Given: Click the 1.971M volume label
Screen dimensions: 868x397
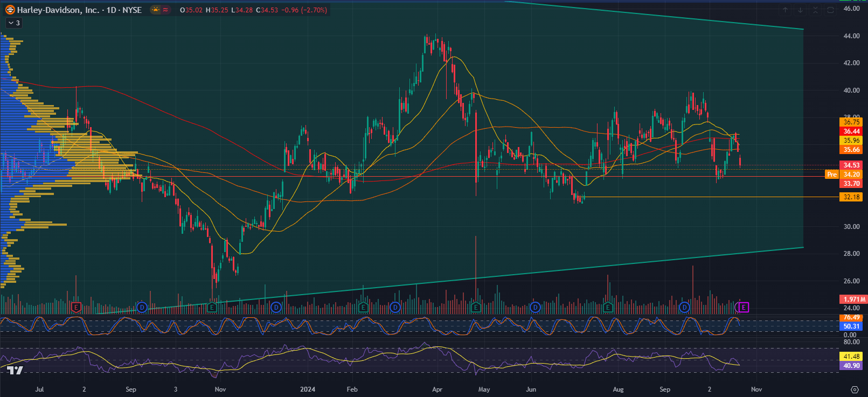Looking at the screenshot, I should pyautogui.click(x=854, y=300).
